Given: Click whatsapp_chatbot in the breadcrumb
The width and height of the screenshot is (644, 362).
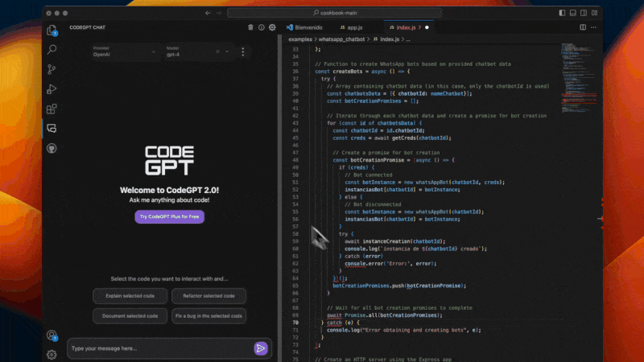Looking at the screenshot, I should tap(341, 39).
